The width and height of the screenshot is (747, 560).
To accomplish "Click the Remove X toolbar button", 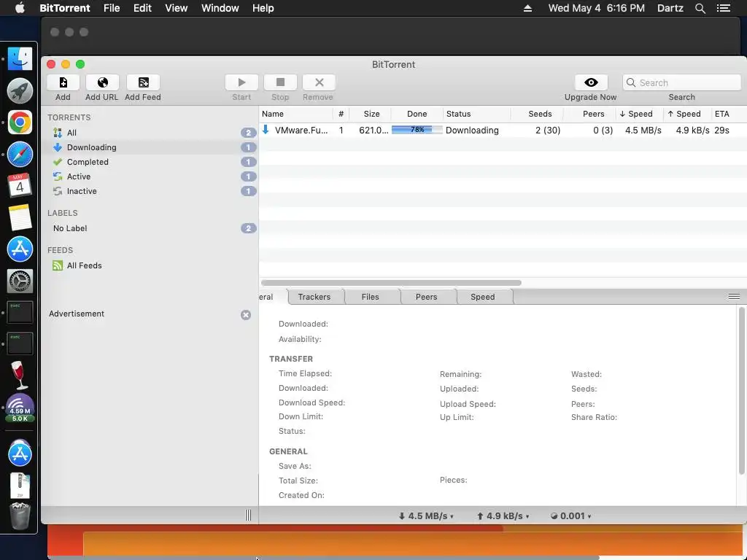I will [320, 82].
